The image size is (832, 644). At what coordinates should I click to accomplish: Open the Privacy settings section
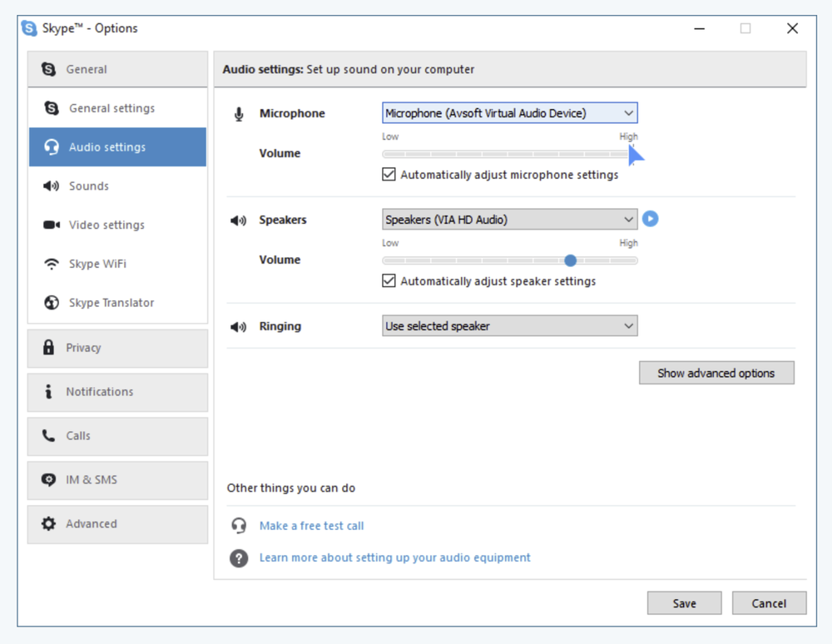[84, 348]
